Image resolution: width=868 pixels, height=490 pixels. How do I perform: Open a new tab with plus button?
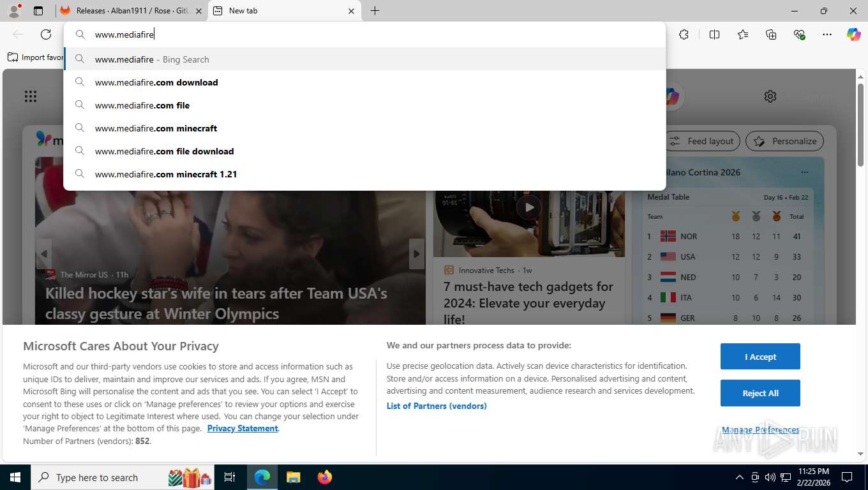coord(375,11)
